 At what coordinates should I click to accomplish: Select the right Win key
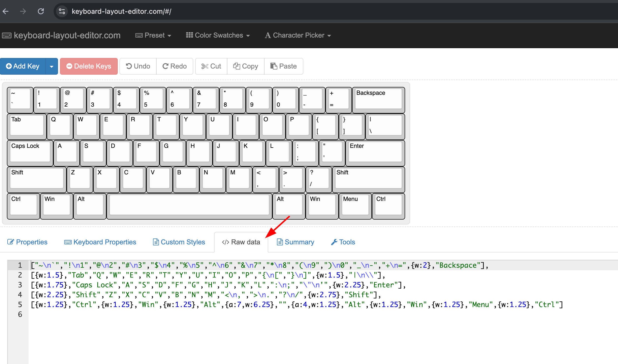(322, 206)
